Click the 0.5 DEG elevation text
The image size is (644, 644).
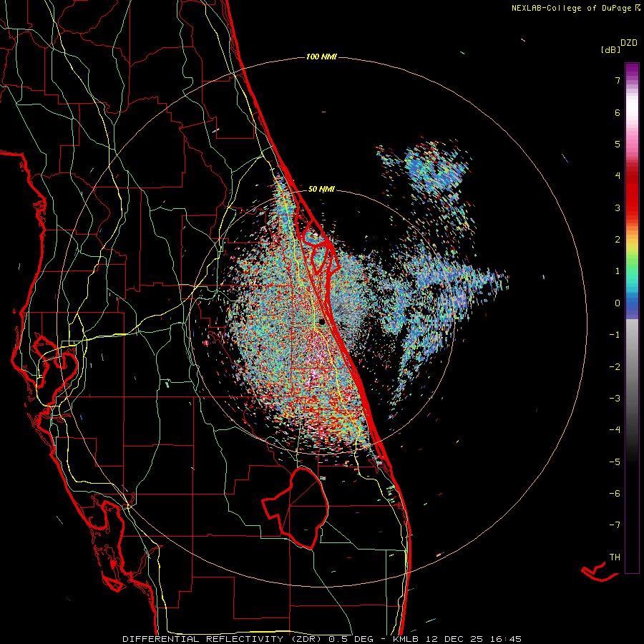click(x=351, y=639)
